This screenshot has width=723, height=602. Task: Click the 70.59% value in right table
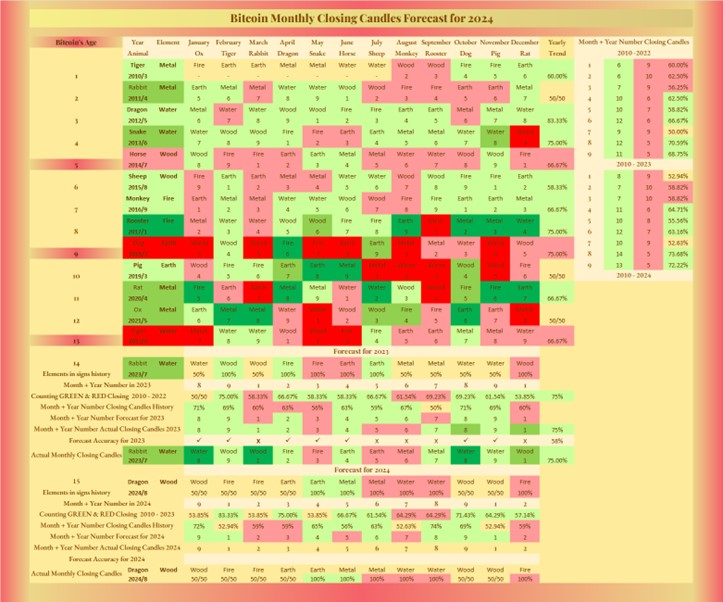[677, 142]
